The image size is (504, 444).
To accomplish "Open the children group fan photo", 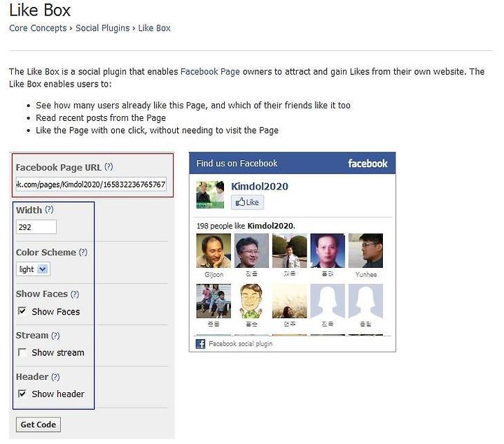I will pyautogui.click(x=213, y=301).
